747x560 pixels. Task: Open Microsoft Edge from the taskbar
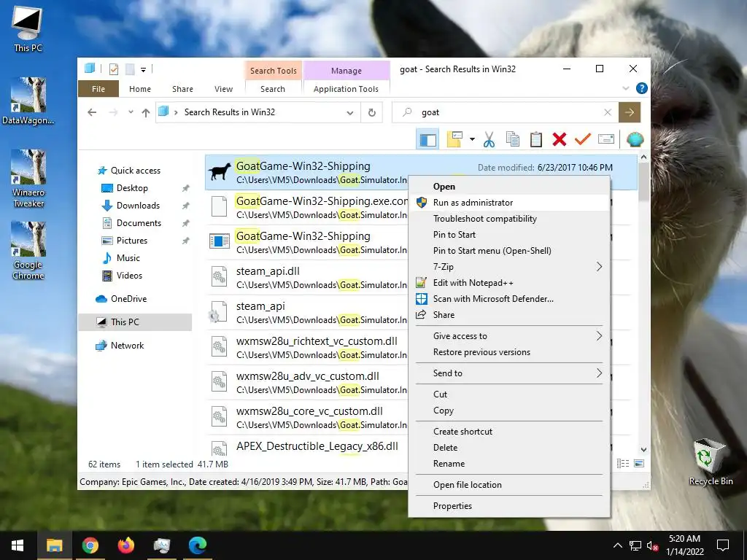coord(197,545)
